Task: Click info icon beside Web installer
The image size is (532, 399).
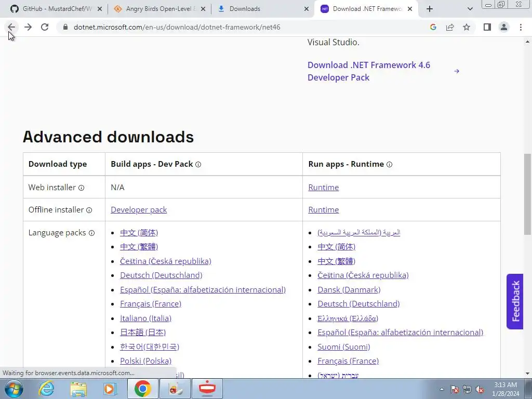Action: click(82, 188)
